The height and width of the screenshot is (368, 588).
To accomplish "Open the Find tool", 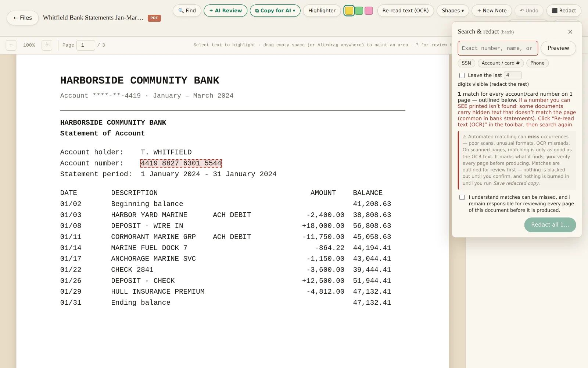I will coord(187,11).
